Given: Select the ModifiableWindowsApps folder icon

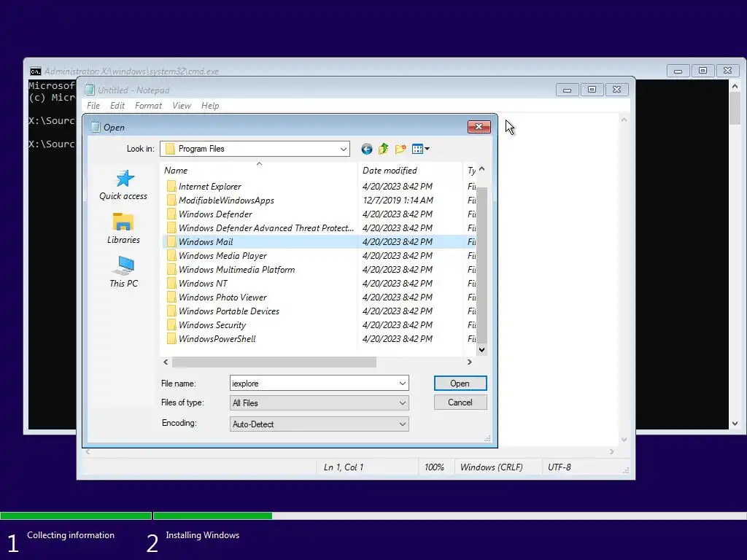Looking at the screenshot, I should click(171, 201).
